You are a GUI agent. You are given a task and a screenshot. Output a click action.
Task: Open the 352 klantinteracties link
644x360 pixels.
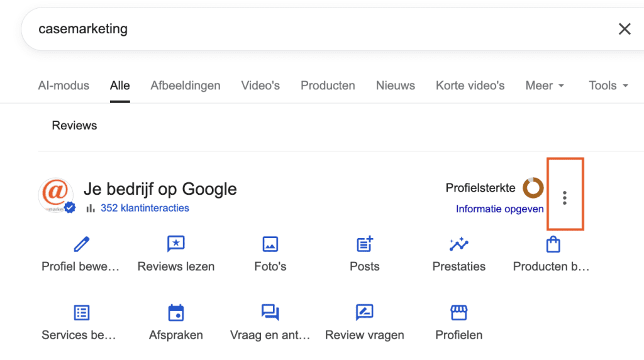(145, 208)
